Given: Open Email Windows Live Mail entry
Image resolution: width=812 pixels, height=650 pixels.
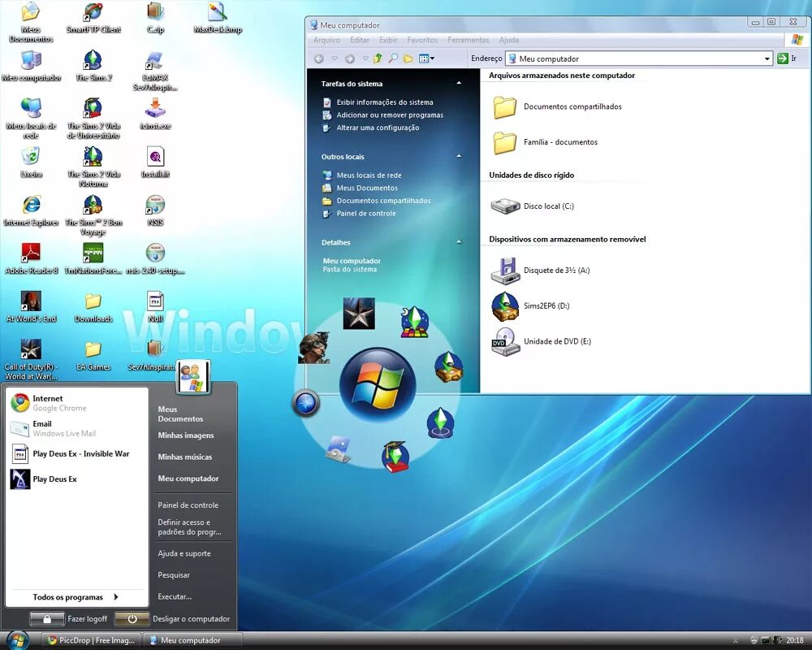Looking at the screenshot, I should point(76,429).
